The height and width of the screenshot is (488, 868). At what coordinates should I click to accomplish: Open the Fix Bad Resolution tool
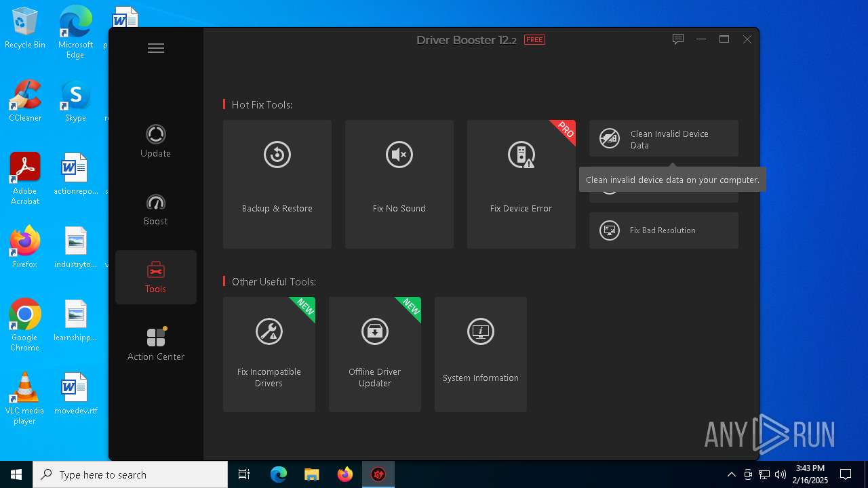click(664, 230)
